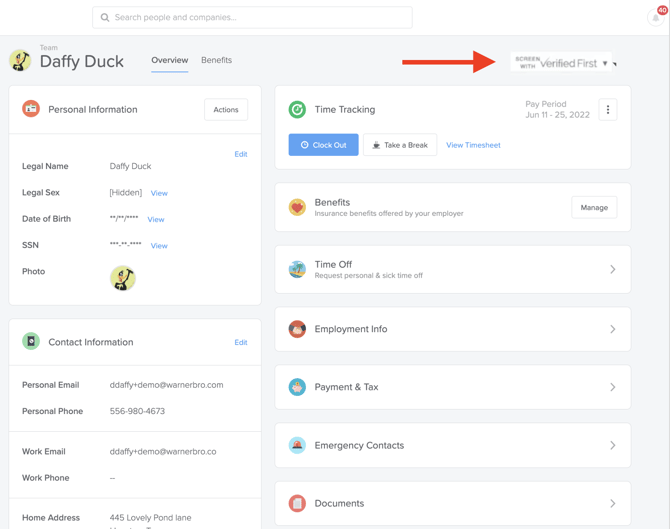The width and height of the screenshot is (670, 529).
Task: Open the View Timesheet link
Action: (x=473, y=145)
